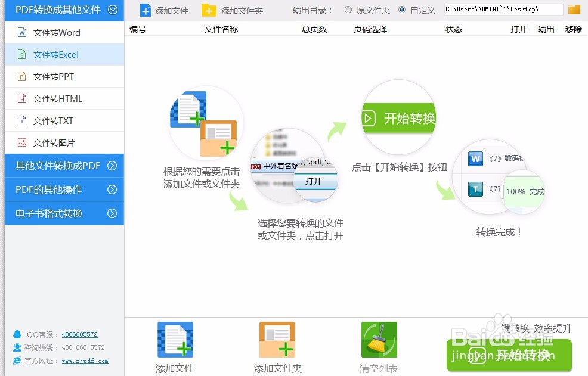
Task: Click the 清空列表 label at bottom
Action: coord(379,368)
